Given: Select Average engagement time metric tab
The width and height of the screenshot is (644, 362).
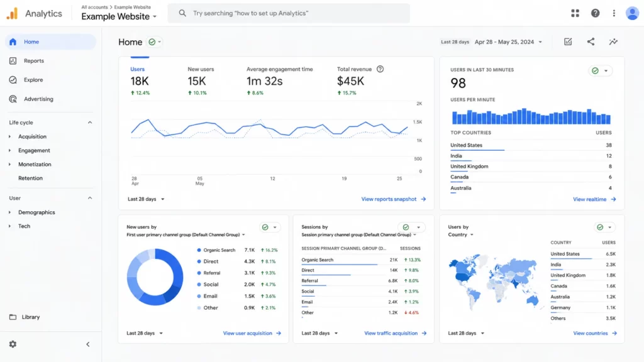Looking at the screenshot, I should 280,80.
